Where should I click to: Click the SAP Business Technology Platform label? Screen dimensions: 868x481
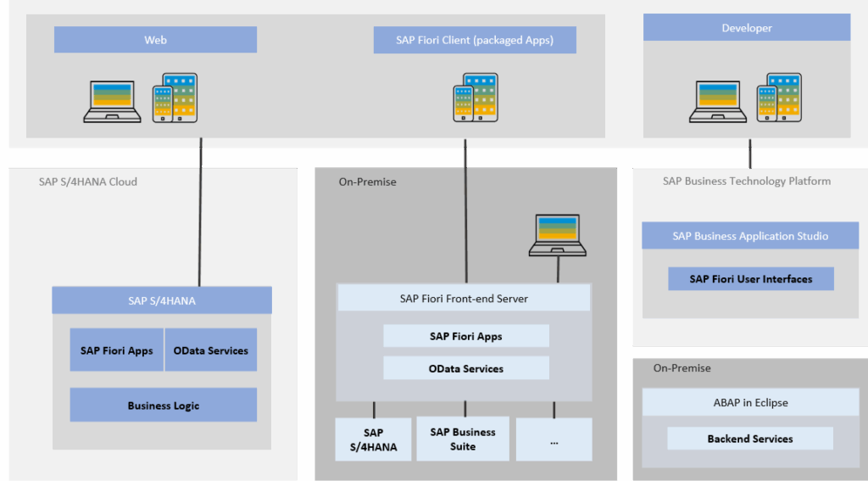pos(747,182)
